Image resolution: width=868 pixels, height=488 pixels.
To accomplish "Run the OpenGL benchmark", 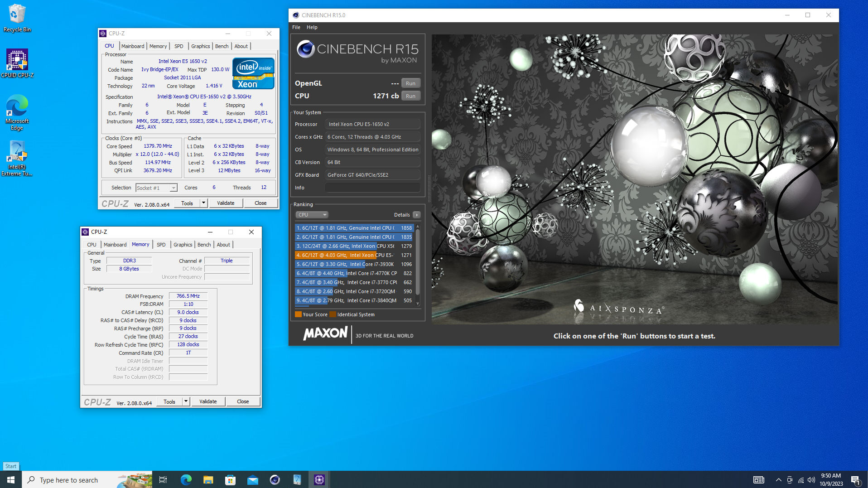I will point(410,83).
